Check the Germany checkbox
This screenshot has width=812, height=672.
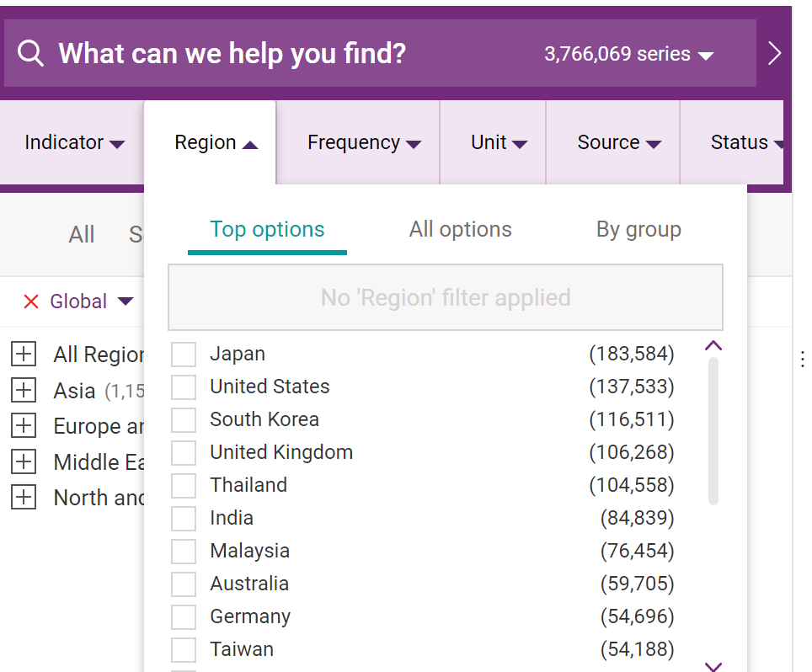pyautogui.click(x=183, y=616)
